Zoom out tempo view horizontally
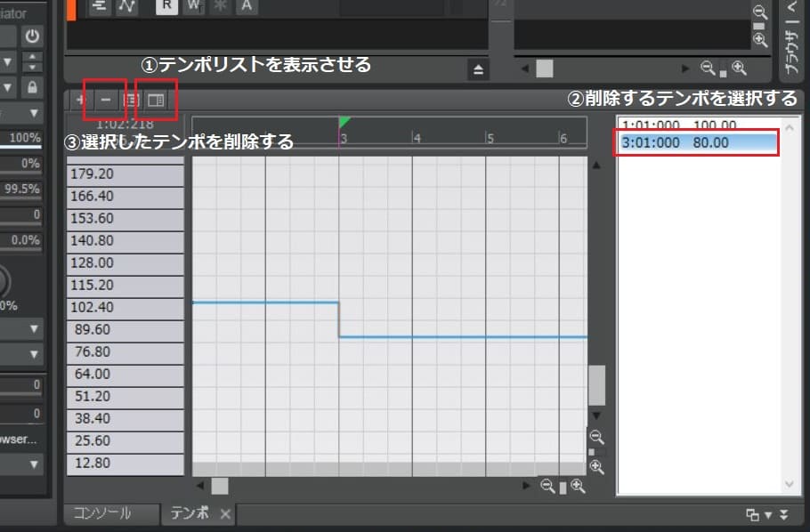Image resolution: width=810 pixels, height=532 pixels. [x=547, y=486]
